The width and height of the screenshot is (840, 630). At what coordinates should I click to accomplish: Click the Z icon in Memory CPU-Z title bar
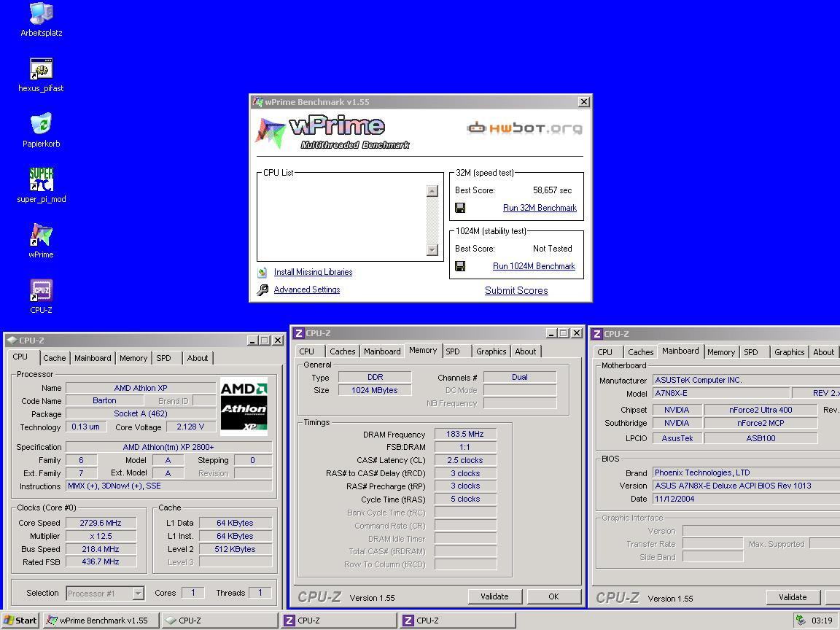[299, 333]
